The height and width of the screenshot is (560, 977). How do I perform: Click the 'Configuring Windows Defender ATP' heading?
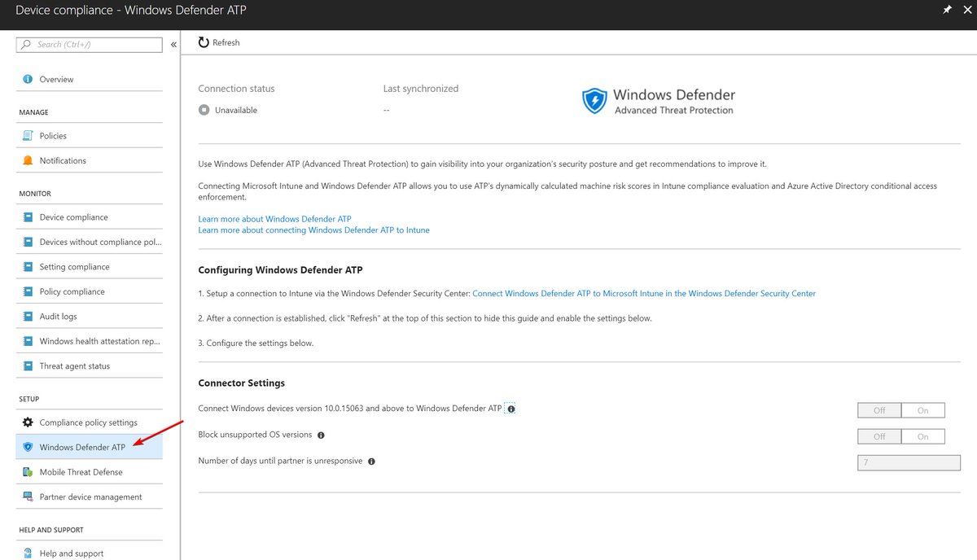coord(281,270)
